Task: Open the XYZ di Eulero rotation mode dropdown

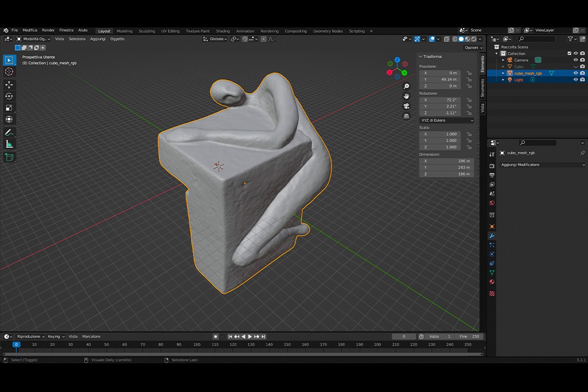Action: click(x=446, y=120)
